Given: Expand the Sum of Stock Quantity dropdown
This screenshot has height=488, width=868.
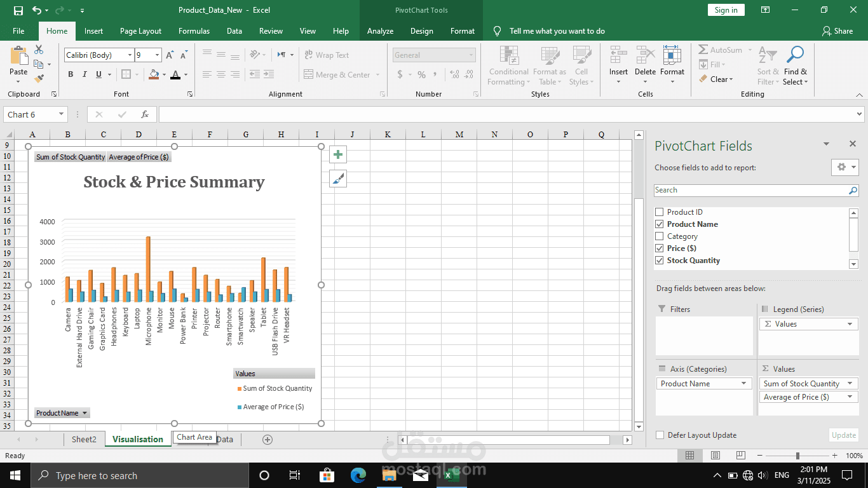Looking at the screenshot, I should [x=850, y=384].
